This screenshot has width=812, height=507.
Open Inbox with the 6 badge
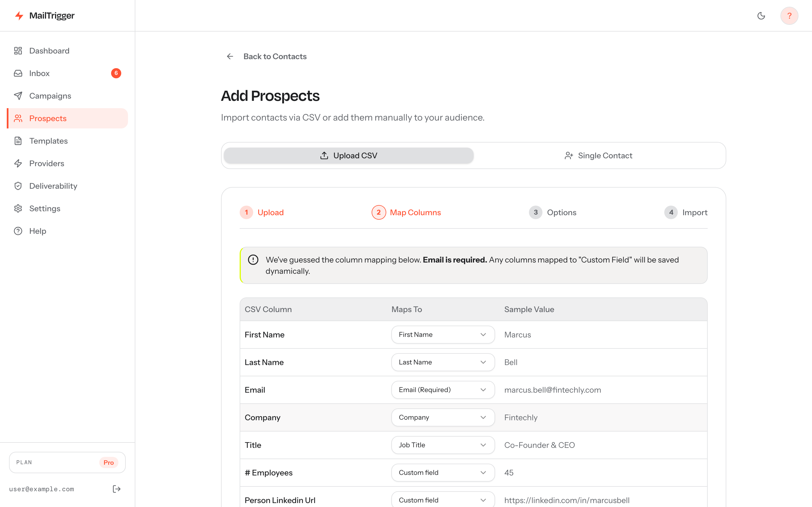pos(67,73)
